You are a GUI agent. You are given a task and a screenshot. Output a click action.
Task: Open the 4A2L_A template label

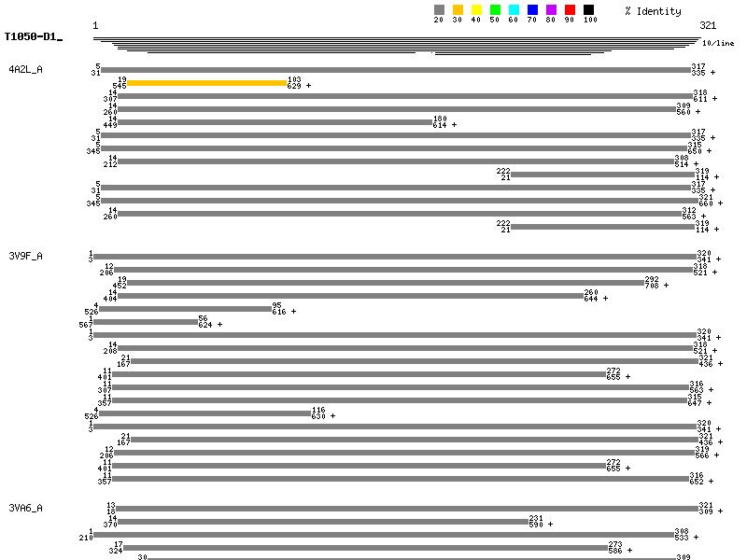click(x=25, y=70)
